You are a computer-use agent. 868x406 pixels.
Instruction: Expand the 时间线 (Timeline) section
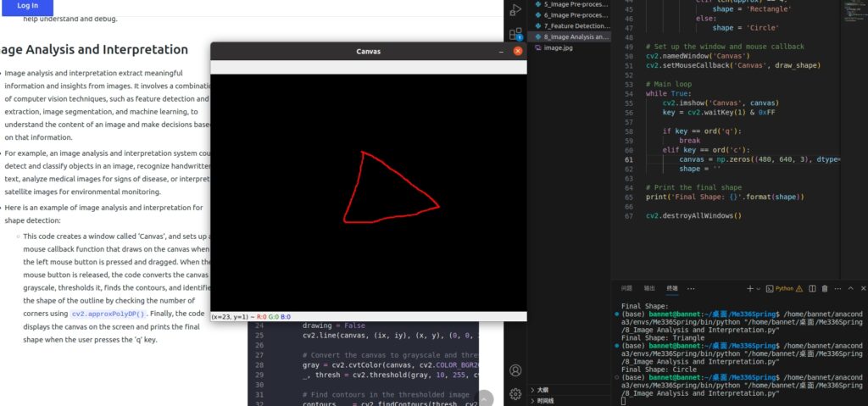570,400
